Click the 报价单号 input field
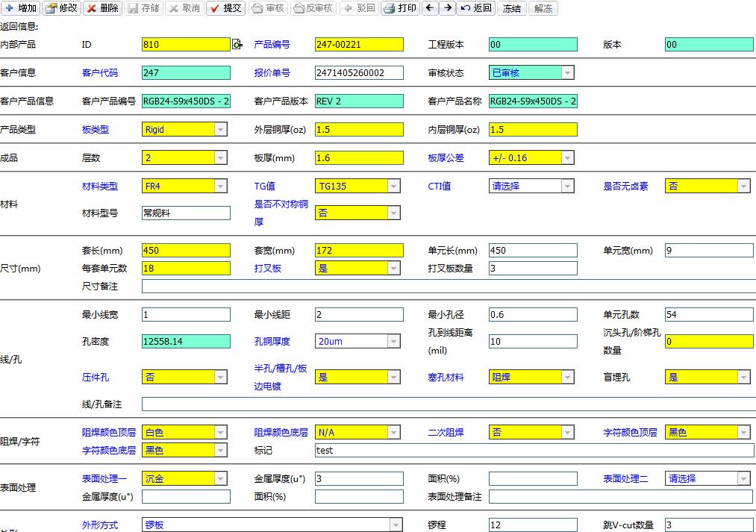 359,73
